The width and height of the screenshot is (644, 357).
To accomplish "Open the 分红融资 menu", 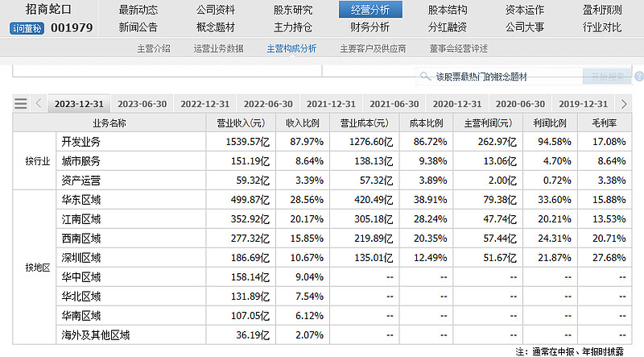I will [448, 27].
